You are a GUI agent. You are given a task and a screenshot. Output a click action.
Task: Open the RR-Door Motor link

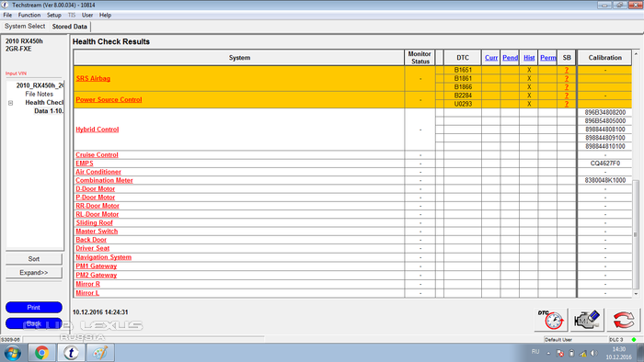click(x=98, y=206)
